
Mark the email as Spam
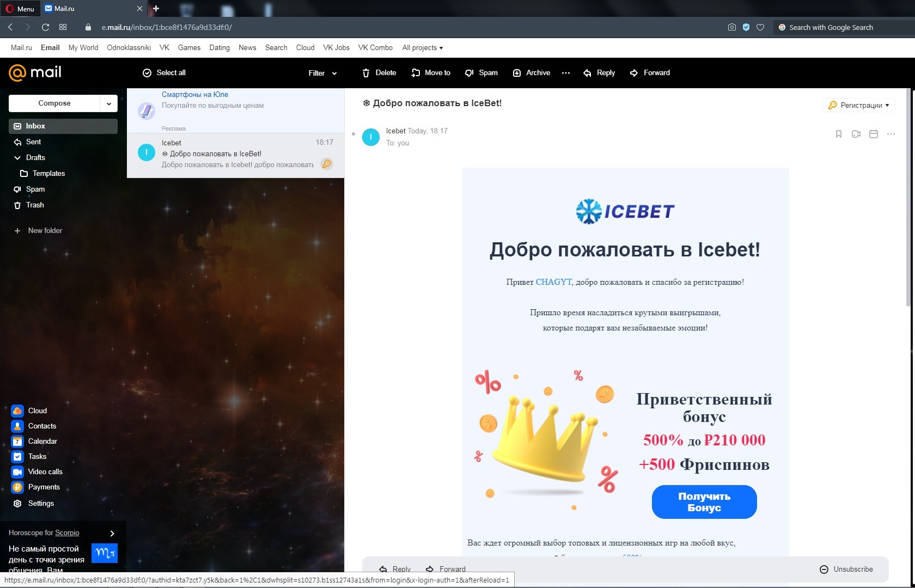click(481, 73)
